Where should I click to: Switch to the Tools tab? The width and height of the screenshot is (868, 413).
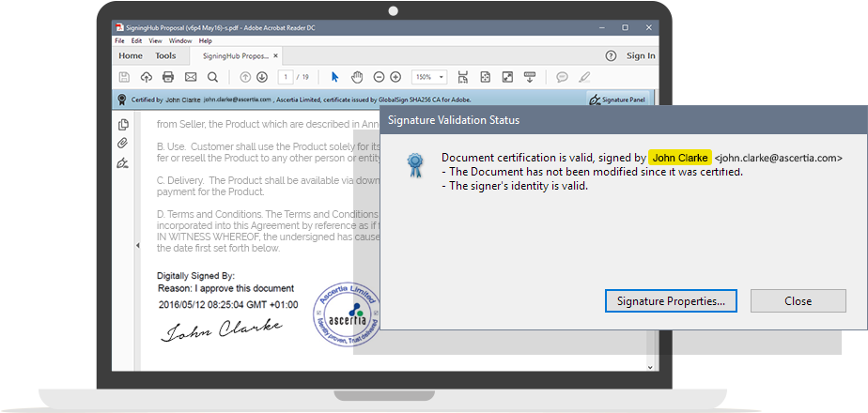coord(165,55)
